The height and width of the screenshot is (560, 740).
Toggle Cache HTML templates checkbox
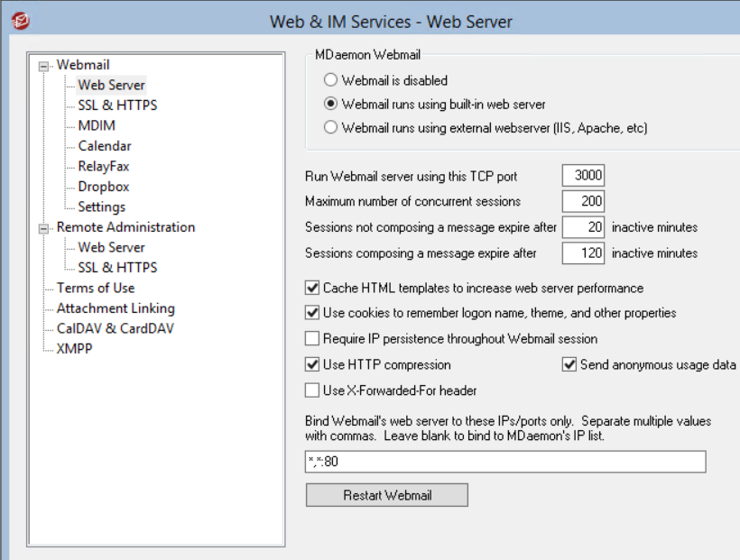312,289
